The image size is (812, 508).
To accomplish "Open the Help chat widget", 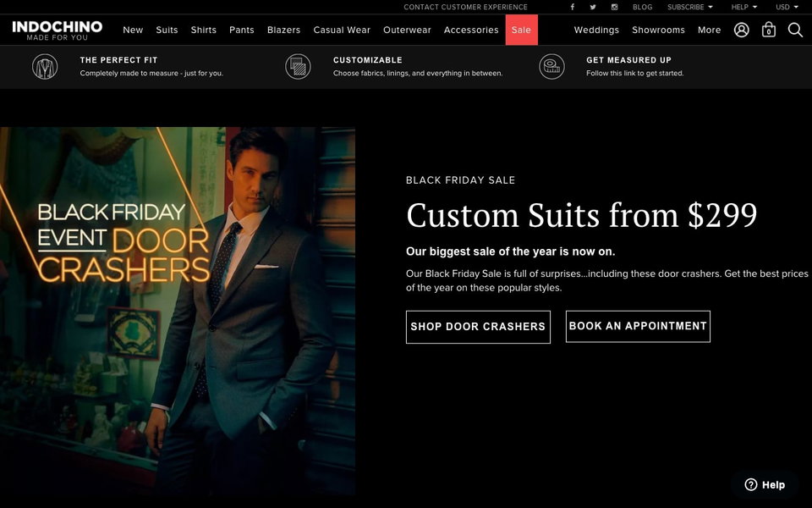I will tap(765, 484).
